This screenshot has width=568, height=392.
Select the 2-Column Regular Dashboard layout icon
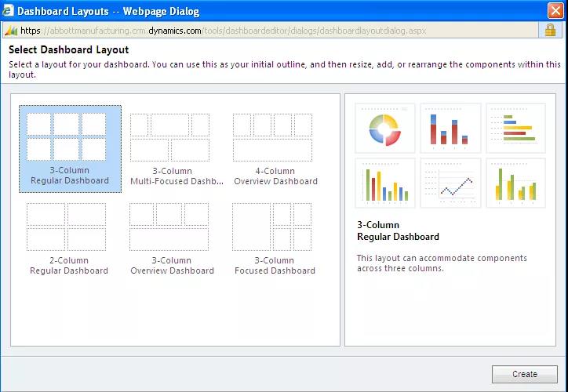[x=67, y=227]
